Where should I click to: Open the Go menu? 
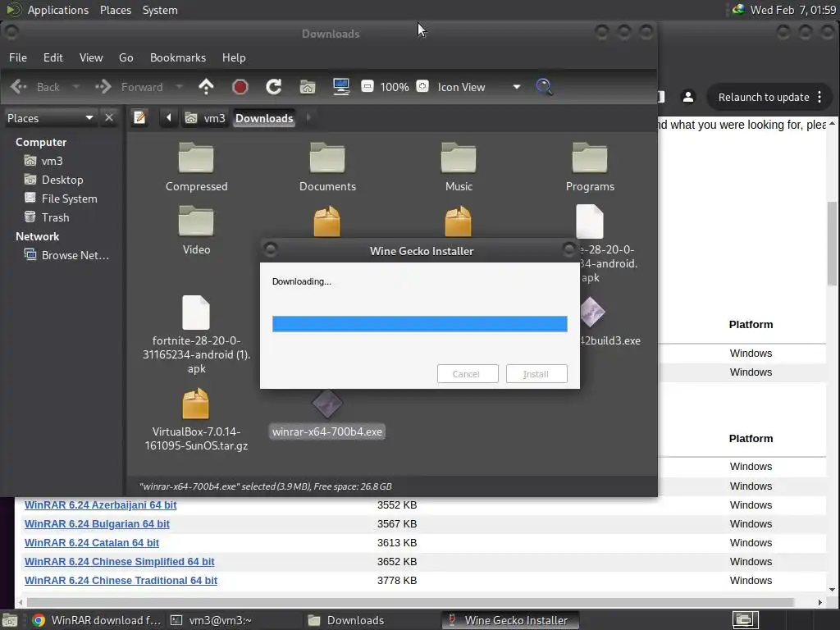click(126, 57)
